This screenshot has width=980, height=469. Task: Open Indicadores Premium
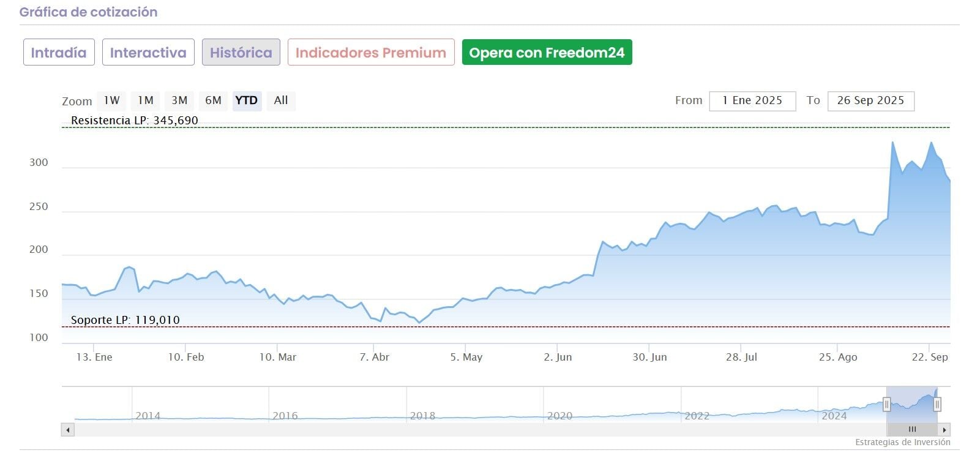tap(371, 53)
